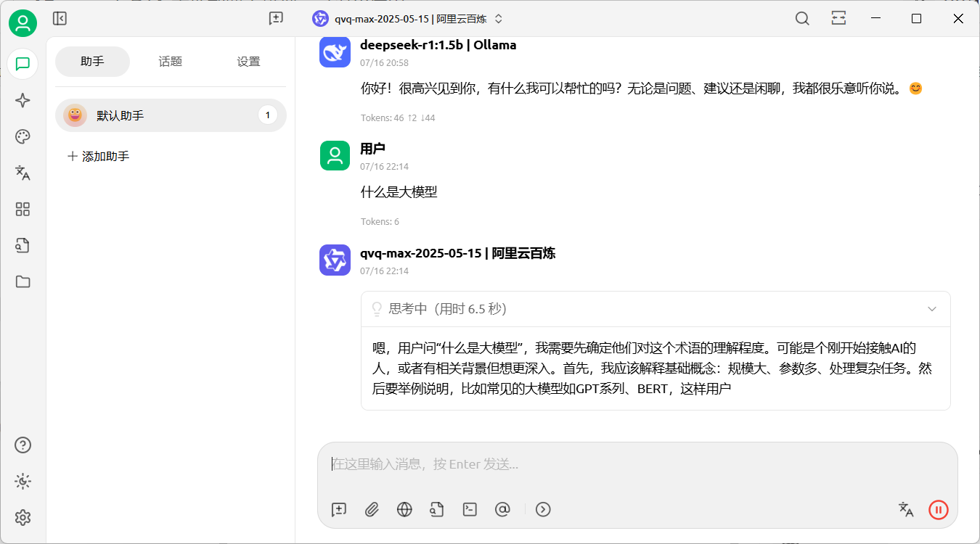980x544 pixels.
Task: Click the 什么是大模型 message text
Action: click(x=399, y=192)
